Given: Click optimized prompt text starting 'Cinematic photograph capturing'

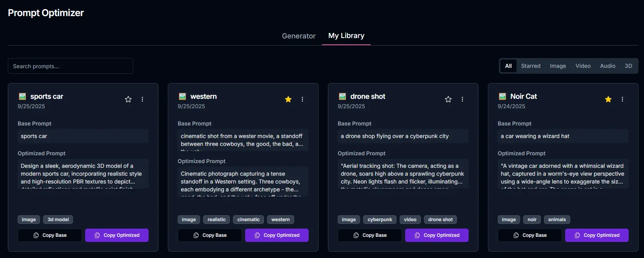Looking at the screenshot, I should [x=243, y=182].
